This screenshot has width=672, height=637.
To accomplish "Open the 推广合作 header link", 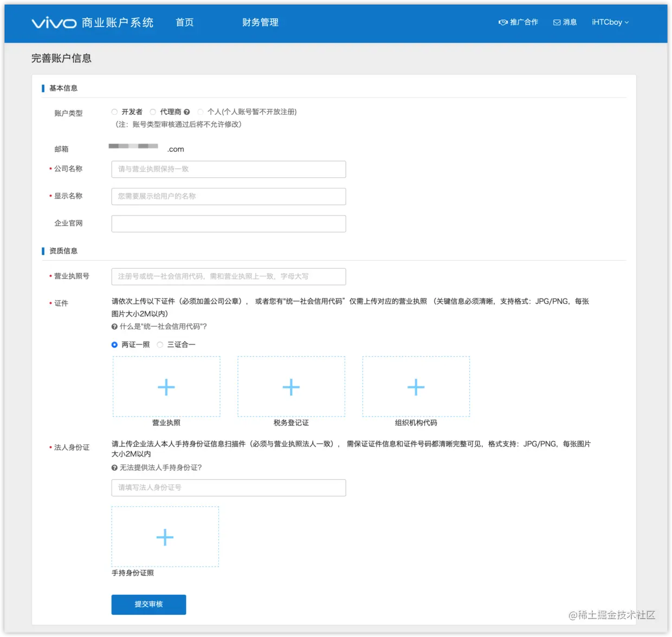I will (518, 22).
